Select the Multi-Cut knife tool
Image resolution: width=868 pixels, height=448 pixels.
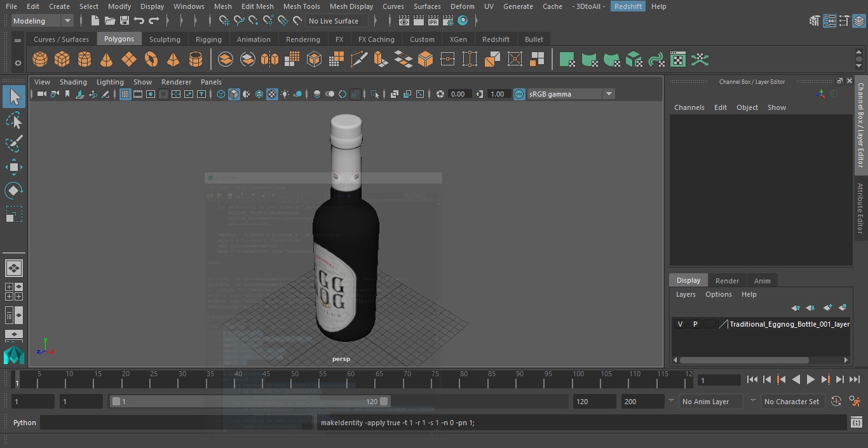click(358, 60)
